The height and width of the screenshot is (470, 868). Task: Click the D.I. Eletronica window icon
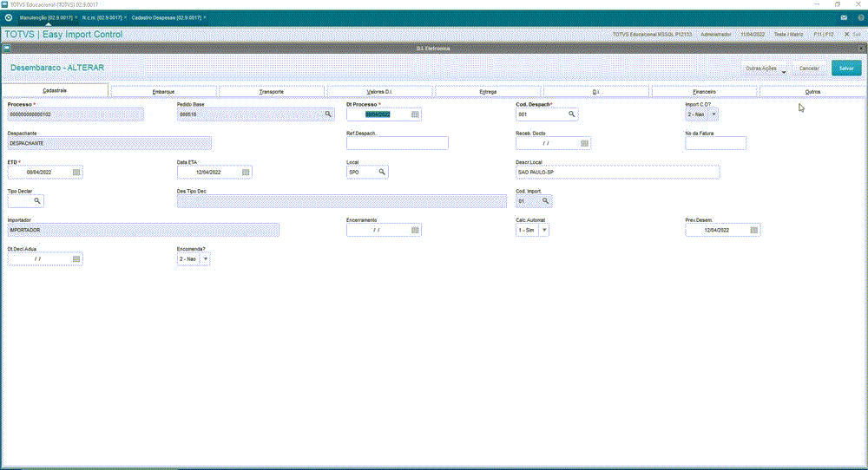[x=7, y=49]
